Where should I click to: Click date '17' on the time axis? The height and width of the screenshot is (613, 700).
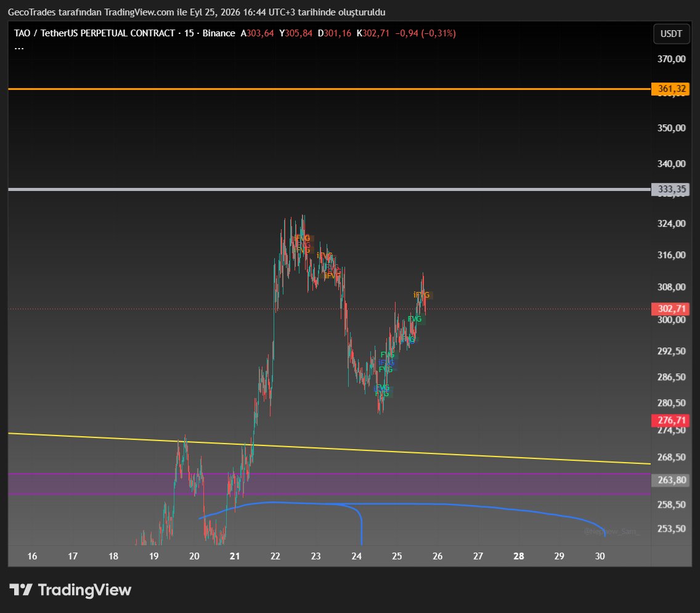coord(73,556)
